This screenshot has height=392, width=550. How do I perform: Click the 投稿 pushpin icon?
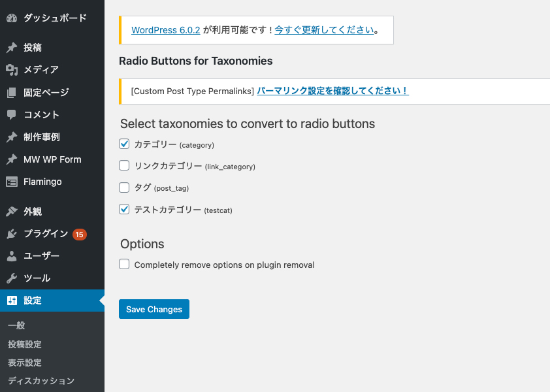tap(12, 48)
